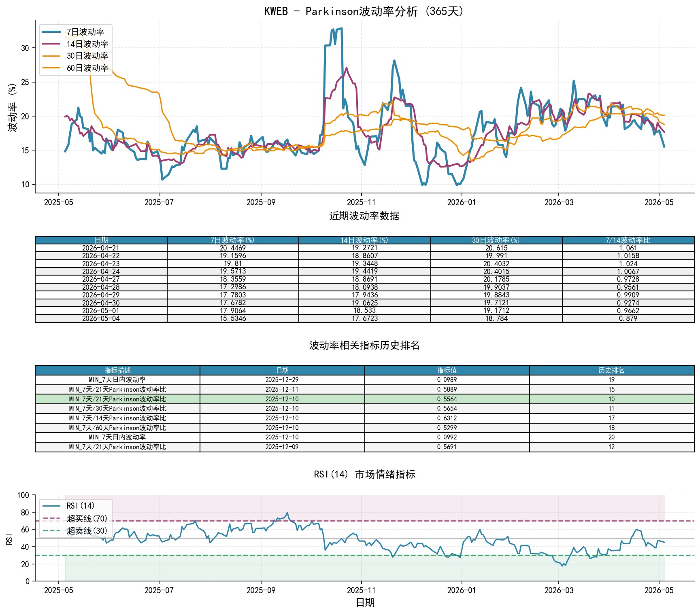Click the chart title "KWEB - Parkinson波动率分析 (365天)"
The height and width of the screenshot is (613, 700).
tap(364, 11)
